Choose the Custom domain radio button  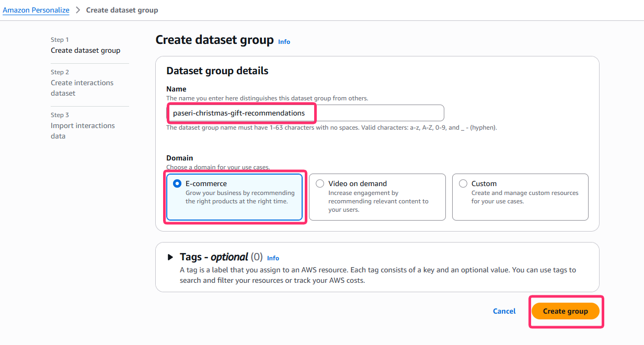click(463, 183)
